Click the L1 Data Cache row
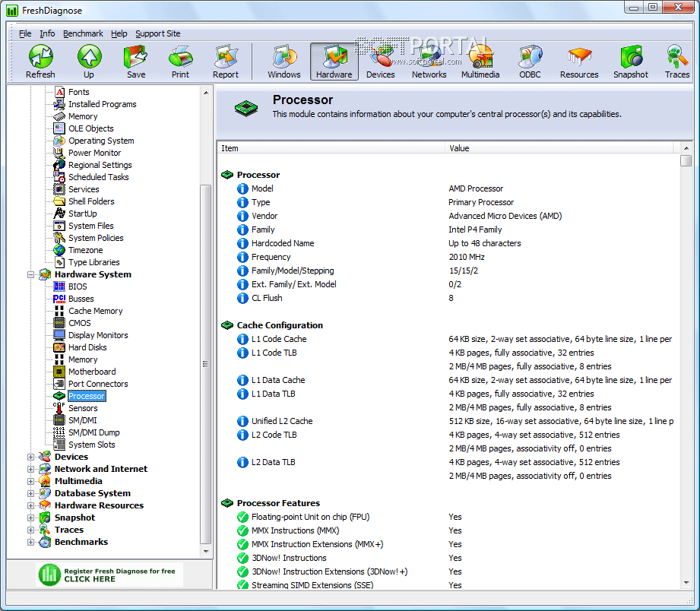This screenshot has height=611, width=700. point(448,380)
